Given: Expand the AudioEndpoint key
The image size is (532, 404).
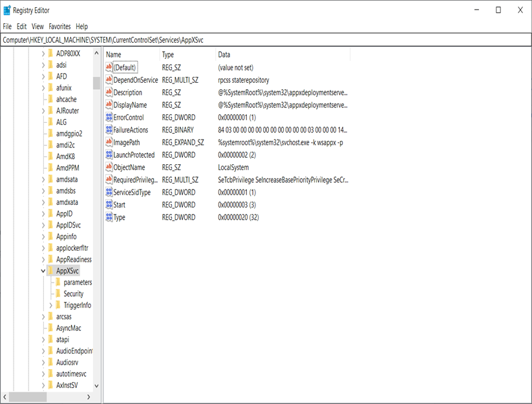Looking at the screenshot, I should click(43, 351).
